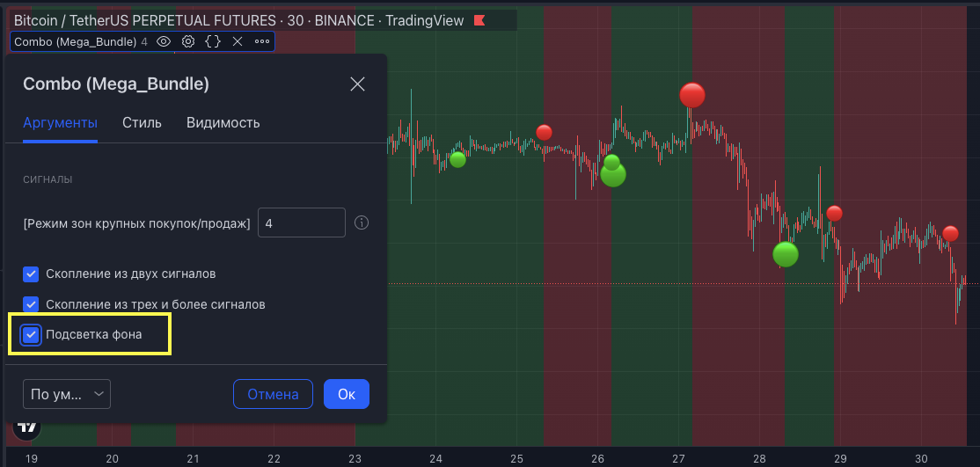Confirm with the Ок button
The width and height of the screenshot is (980, 467).
coord(347,394)
